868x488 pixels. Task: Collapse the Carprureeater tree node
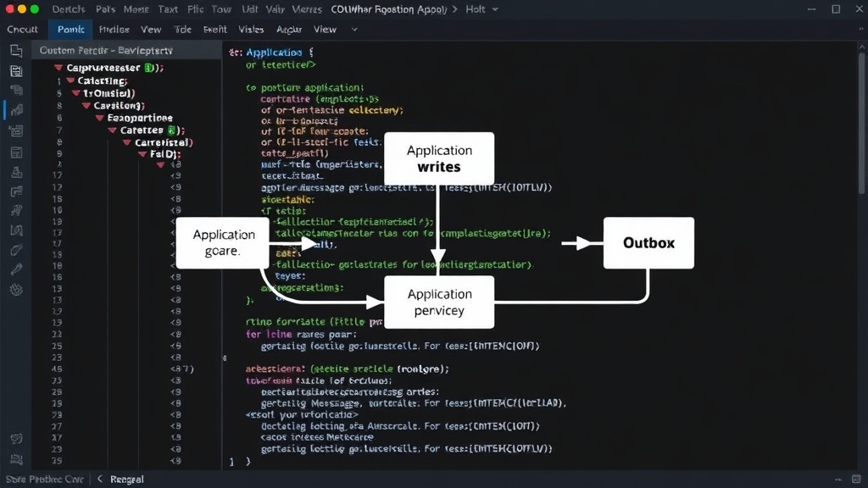[58, 68]
